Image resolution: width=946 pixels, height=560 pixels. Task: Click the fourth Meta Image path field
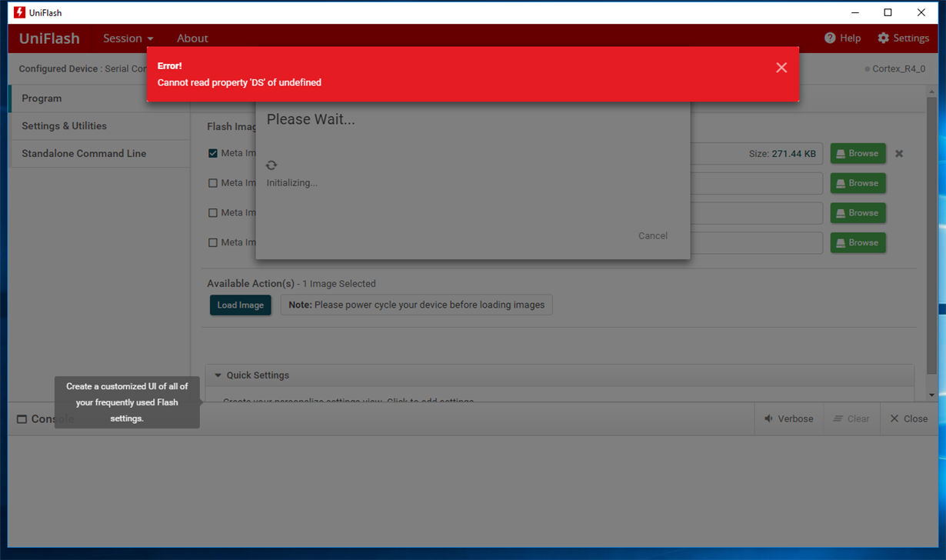tap(757, 242)
